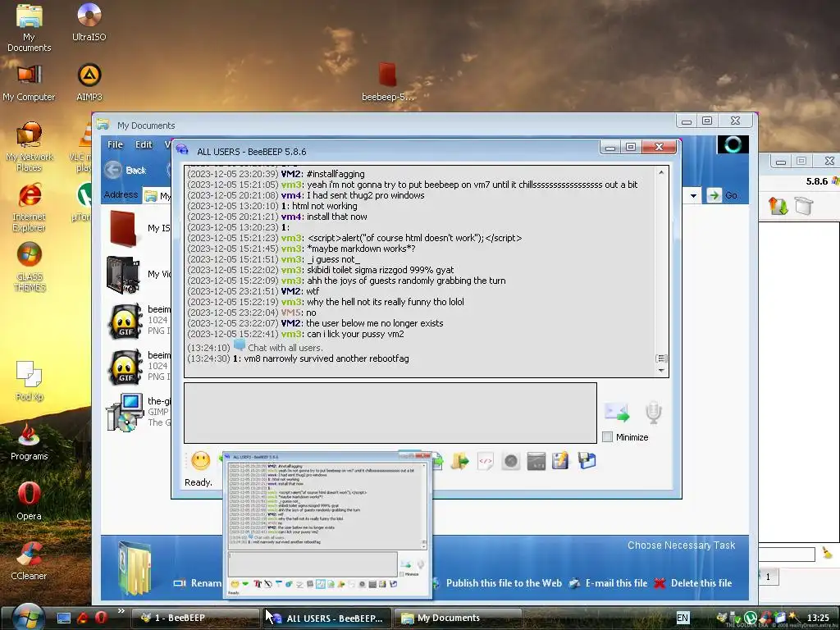Click the blue floppy disks icon

(x=587, y=461)
